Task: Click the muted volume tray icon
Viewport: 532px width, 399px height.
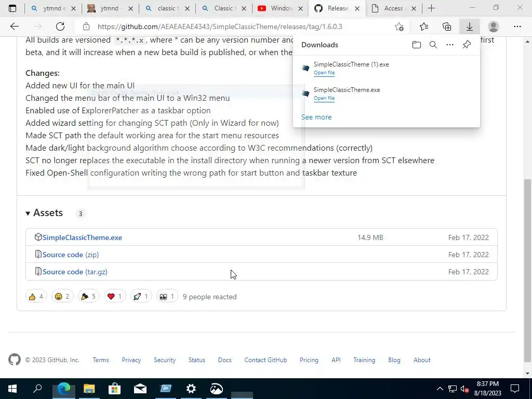Action: [x=465, y=389]
